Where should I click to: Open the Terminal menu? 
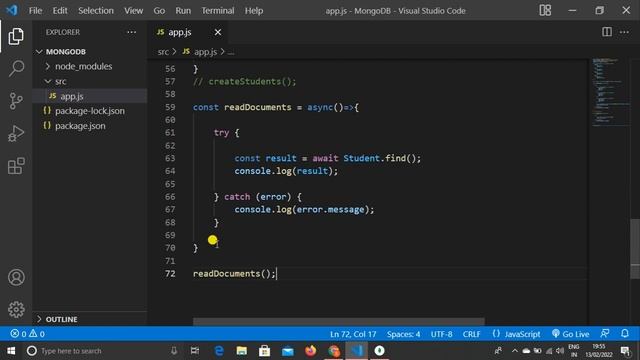218,11
